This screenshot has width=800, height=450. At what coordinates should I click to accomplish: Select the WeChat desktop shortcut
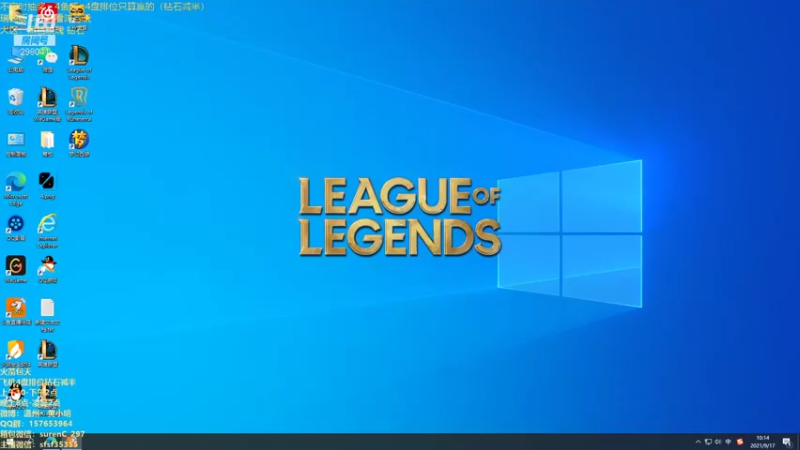(47, 62)
